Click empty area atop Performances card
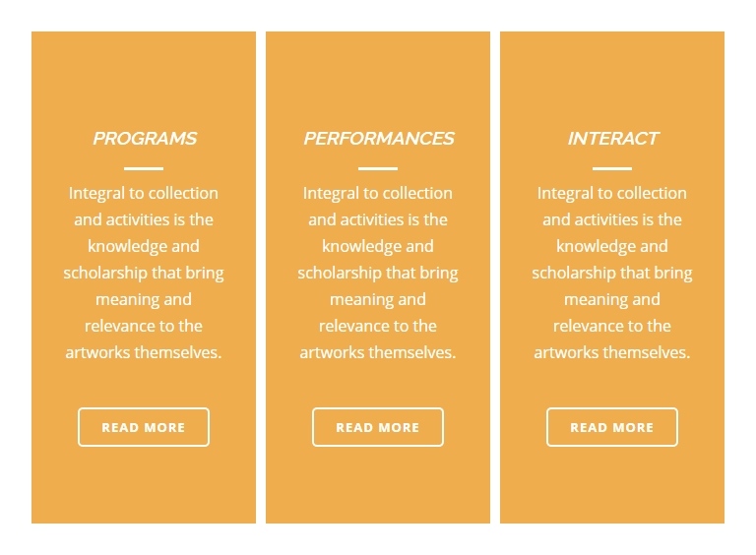The image size is (756, 555). point(378,77)
